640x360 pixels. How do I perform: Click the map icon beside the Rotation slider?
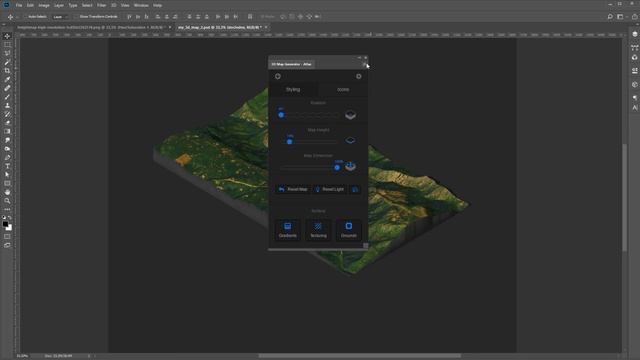tap(350, 115)
